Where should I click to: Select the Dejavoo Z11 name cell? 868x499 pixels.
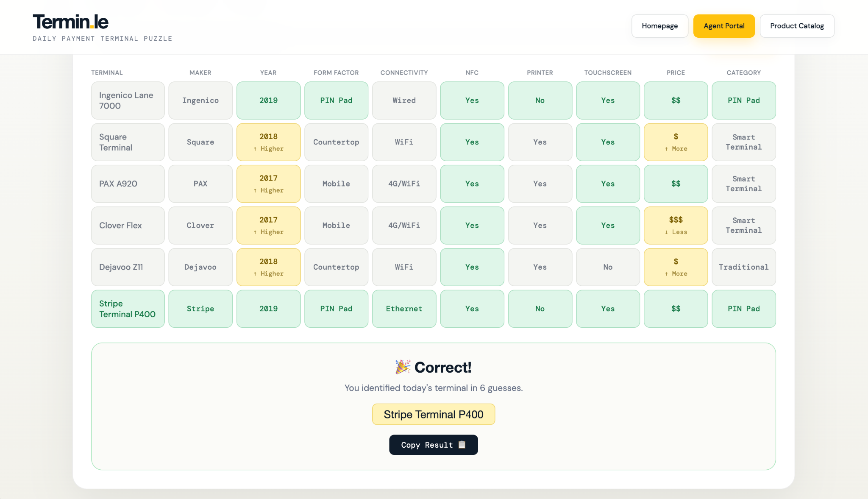pos(128,267)
